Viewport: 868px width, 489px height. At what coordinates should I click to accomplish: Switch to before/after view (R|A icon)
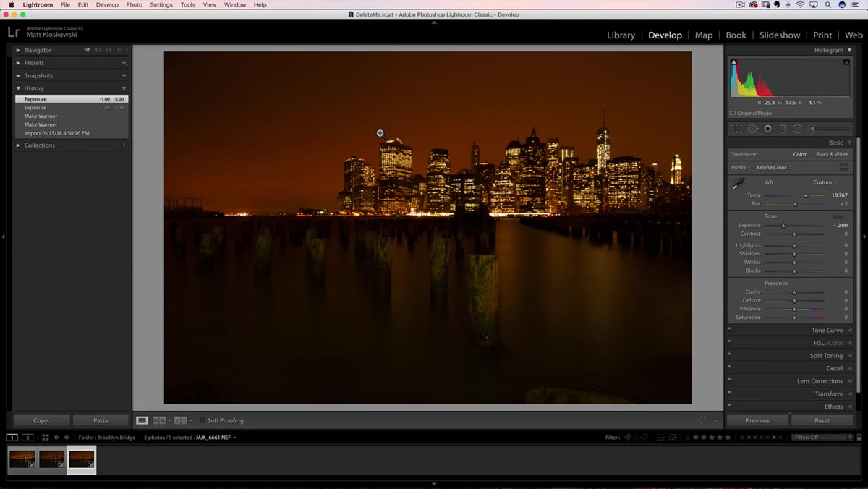(159, 420)
